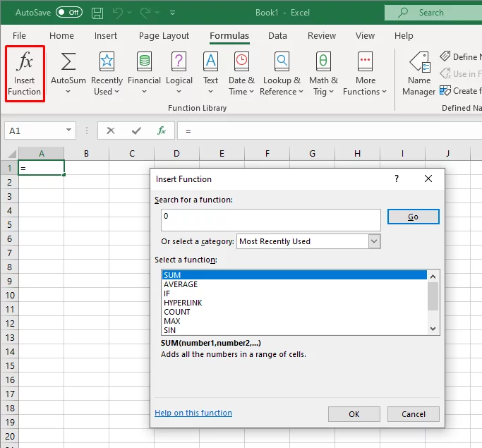Expand the Name Box dropdown arrow
The height and width of the screenshot is (448, 482).
(69, 131)
